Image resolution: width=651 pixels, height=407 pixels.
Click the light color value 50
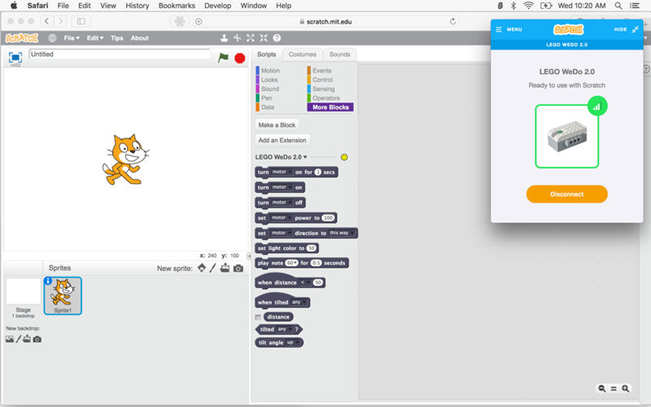[311, 248]
